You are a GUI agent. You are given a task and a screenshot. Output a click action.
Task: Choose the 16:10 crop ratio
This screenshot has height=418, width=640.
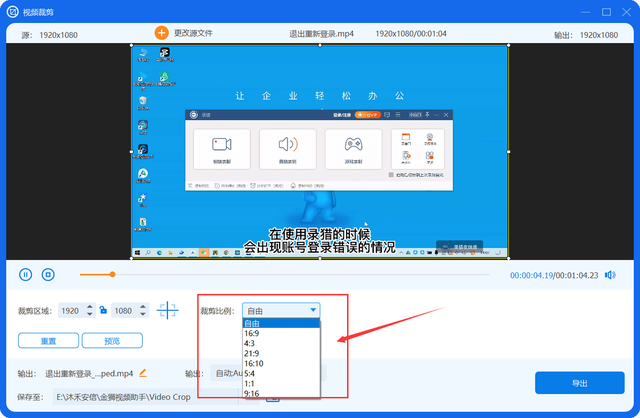(281, 363)
